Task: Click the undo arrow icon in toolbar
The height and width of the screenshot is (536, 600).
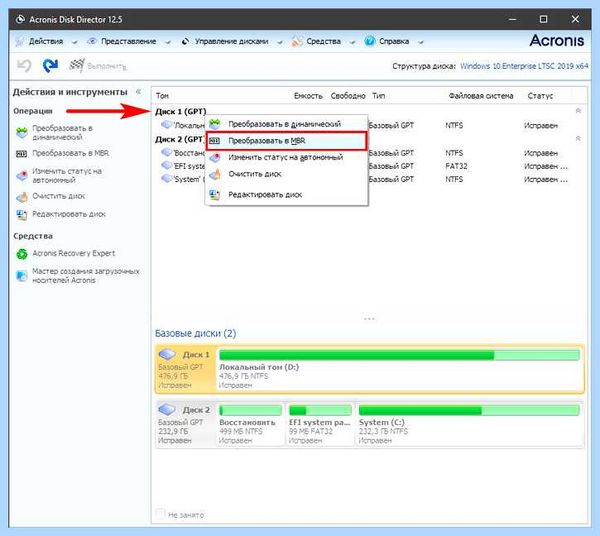Action: click(24, 66)
